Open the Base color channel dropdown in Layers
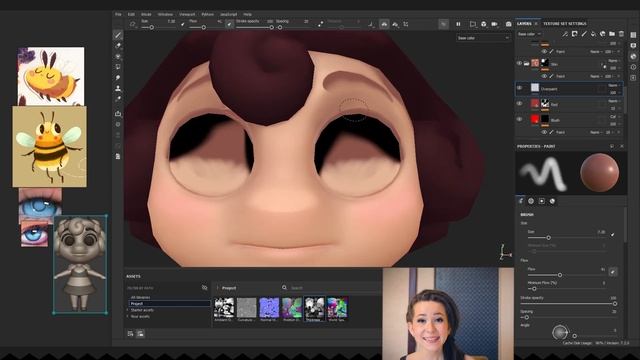The image size is (640, 360). tap(529, 34)
